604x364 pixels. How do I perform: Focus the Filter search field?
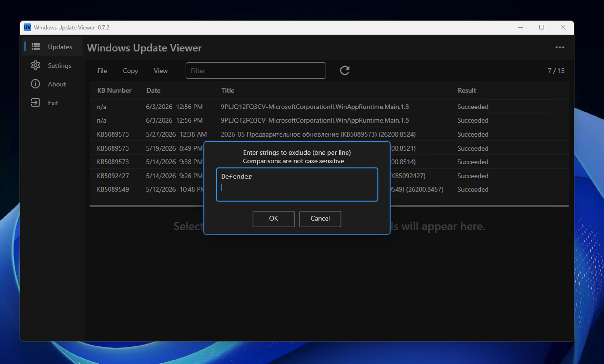click(256, 71)
